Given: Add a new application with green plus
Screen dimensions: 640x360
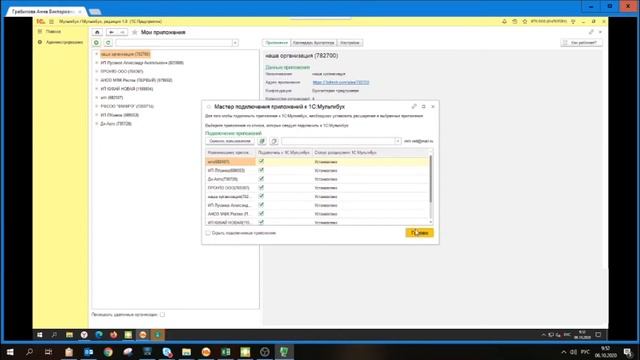Looking at the screenshot, I should (x=96, y=43).
